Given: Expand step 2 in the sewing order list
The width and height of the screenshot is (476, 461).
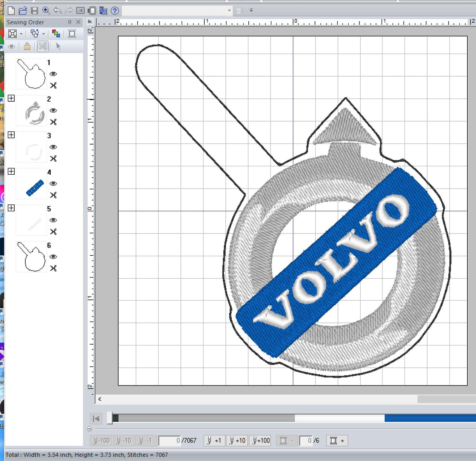Looking at the screenshot, I should click(11, 98).
